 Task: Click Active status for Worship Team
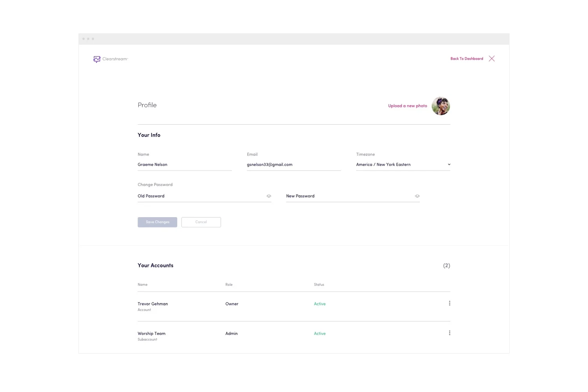(x=319, y=334)
